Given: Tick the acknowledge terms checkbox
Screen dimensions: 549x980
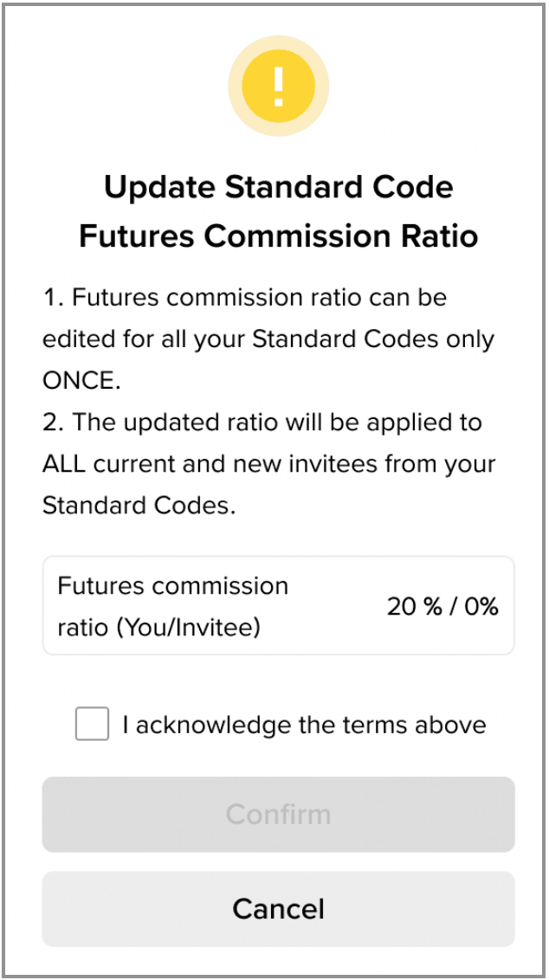Looking at the screenshot, I should 92,724.
